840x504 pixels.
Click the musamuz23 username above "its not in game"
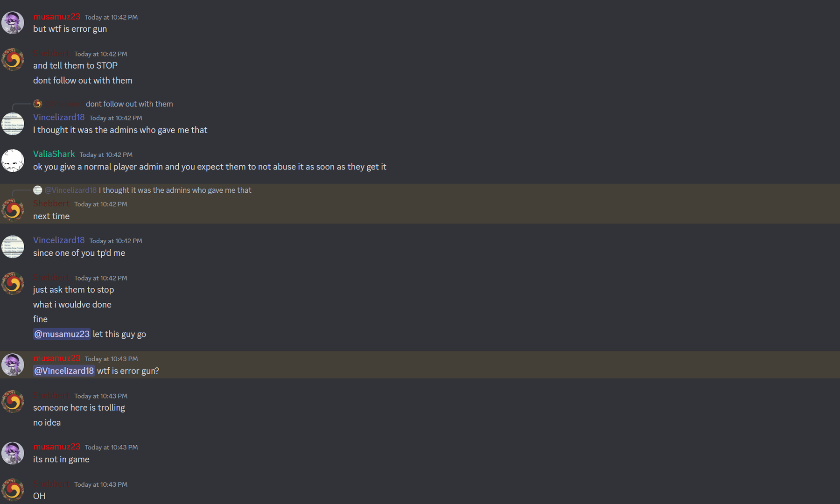pyautogui.click(x=56, y=447)
